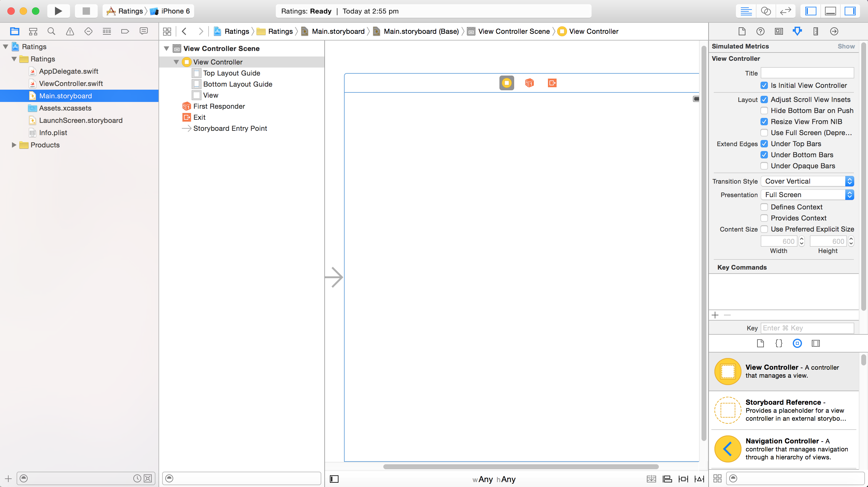Expand the Products folder
The height and width of the screenshot is (487, 868).
coord(14,145)
